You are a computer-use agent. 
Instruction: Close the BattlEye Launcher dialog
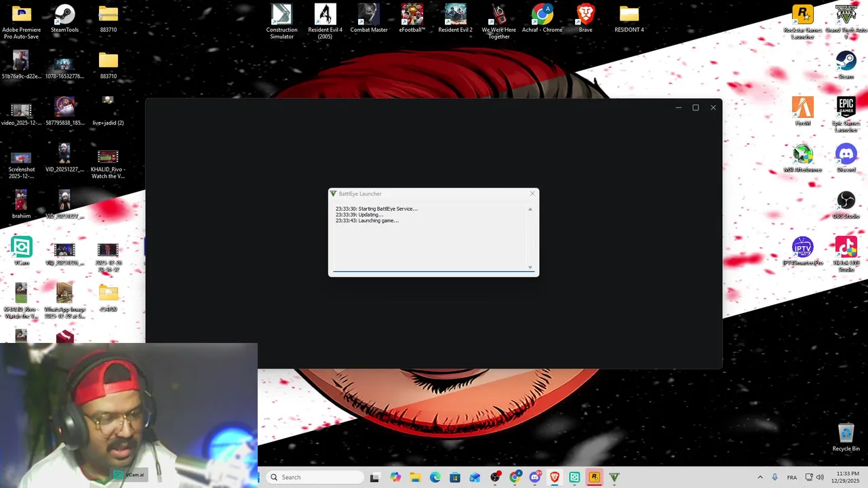click(x=532, y=194)
